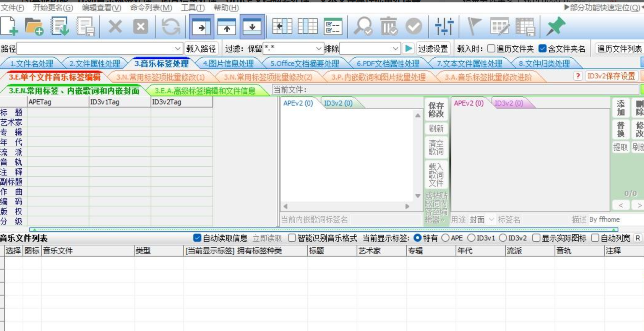Click the ID3v2保存设置 button
Screen dimensions: 644x331
pyautogui.click(x=611, y=76)
